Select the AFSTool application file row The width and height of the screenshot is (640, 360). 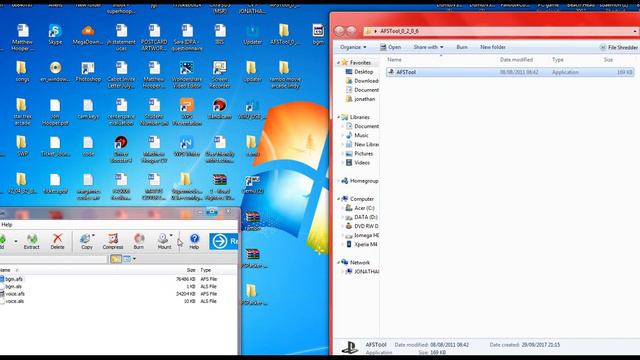coord(510,72)
